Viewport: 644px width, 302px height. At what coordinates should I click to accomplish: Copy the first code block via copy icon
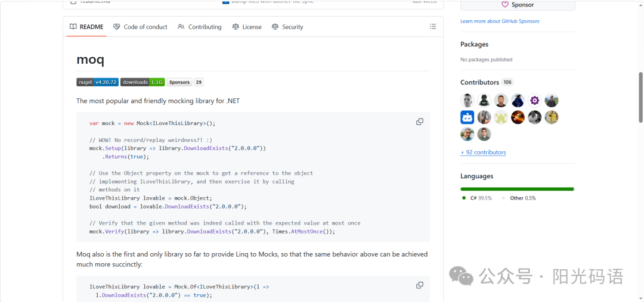pos(419,122)
